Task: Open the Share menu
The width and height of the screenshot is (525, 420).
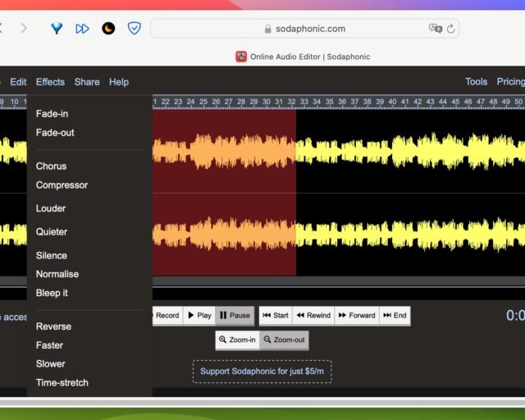Action: tap(87, 82)
